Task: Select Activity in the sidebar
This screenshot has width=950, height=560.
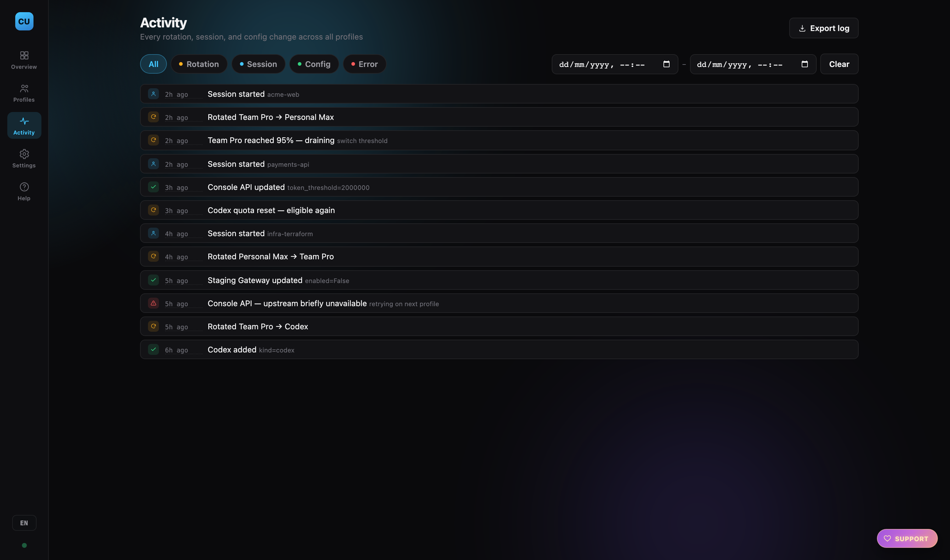Action: 24,126
